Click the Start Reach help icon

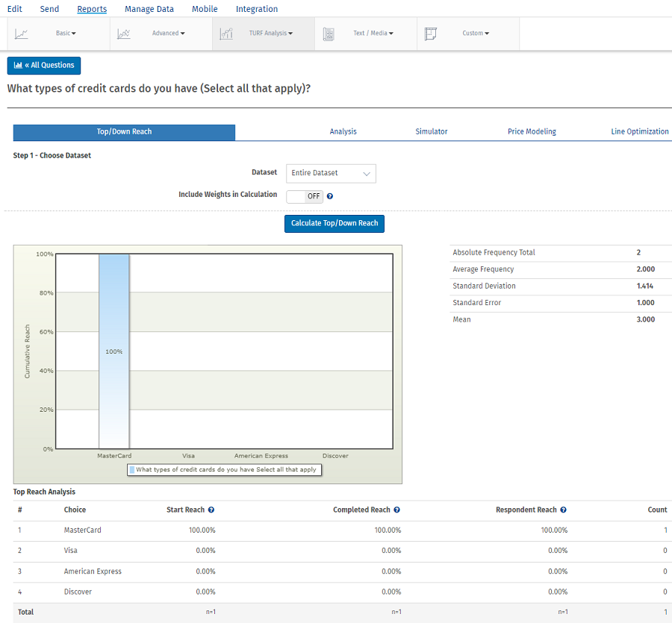pyautogui.click(x=211, y=510)
